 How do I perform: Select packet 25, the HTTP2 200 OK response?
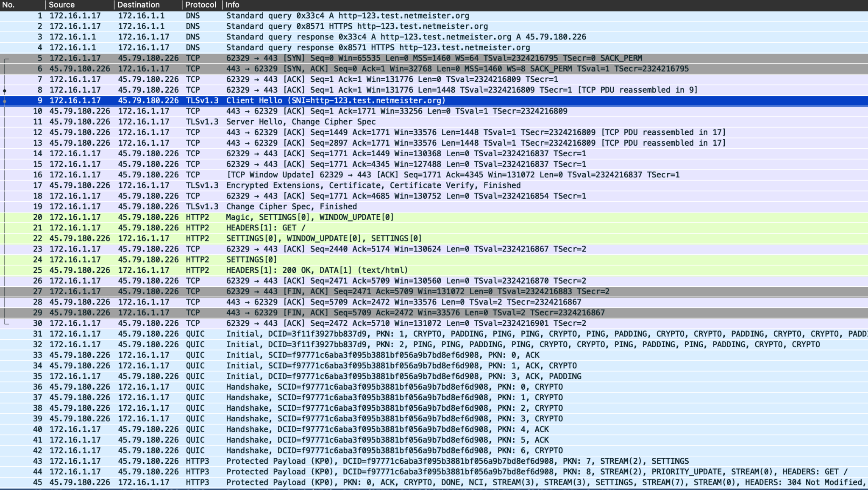[x=297, y=270]
